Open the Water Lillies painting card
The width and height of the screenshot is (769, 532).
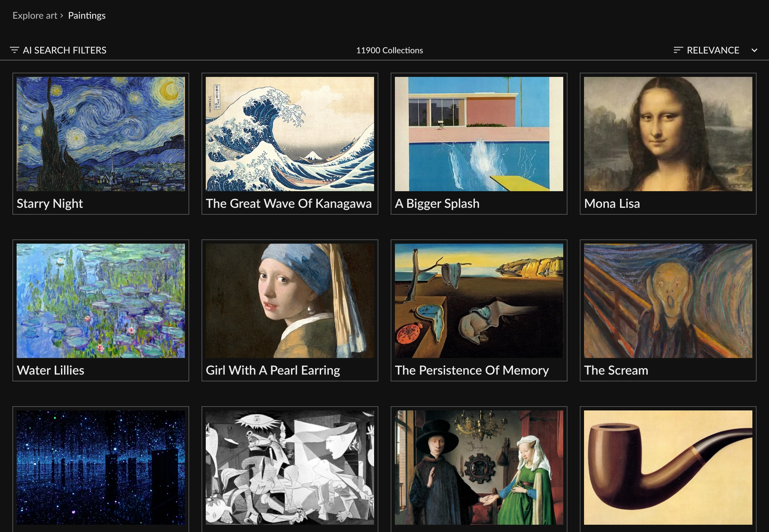[100, 301]
